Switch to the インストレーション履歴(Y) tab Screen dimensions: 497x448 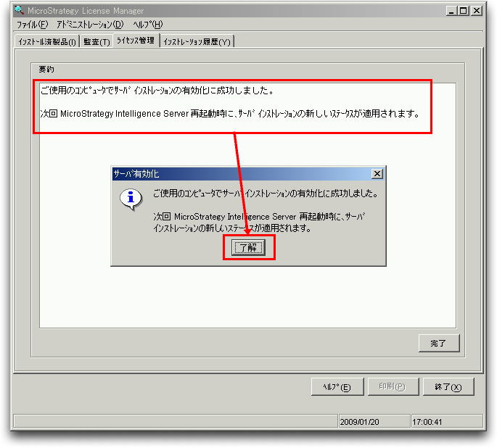(x=197, y=41)
